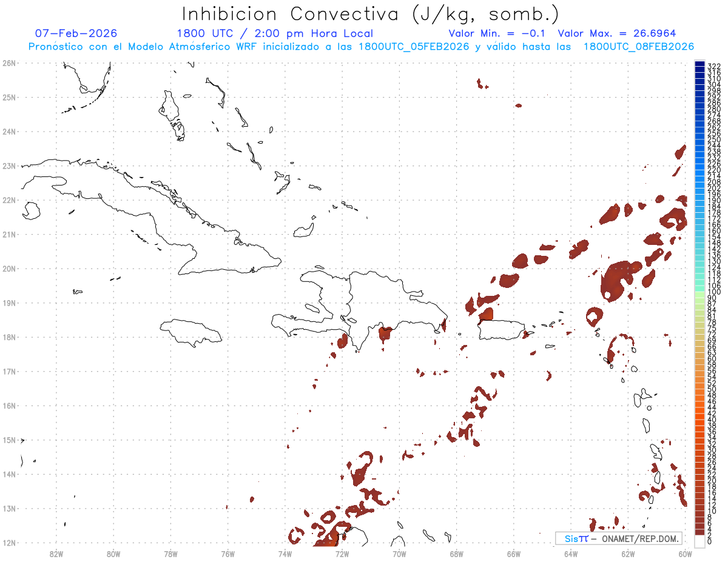Click the 'SisTT - ONAMET/REP.DOM.' credit box
This screenshot has width=728, height=562.
619,538
